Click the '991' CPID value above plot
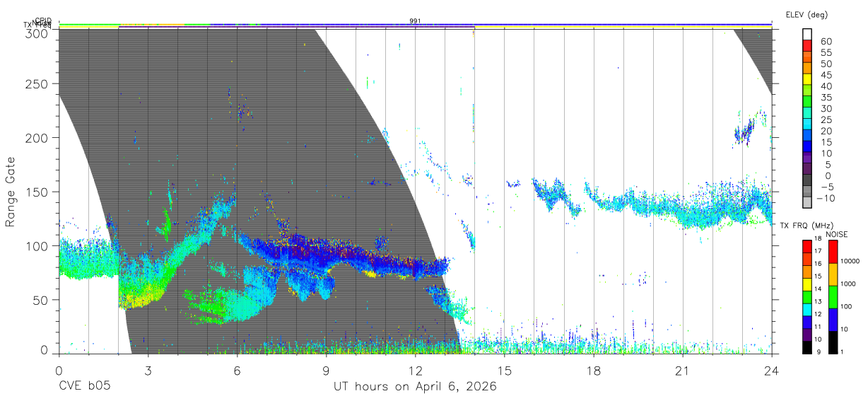The height and width of the screenshot is (401, 868). tap(415, 21)
